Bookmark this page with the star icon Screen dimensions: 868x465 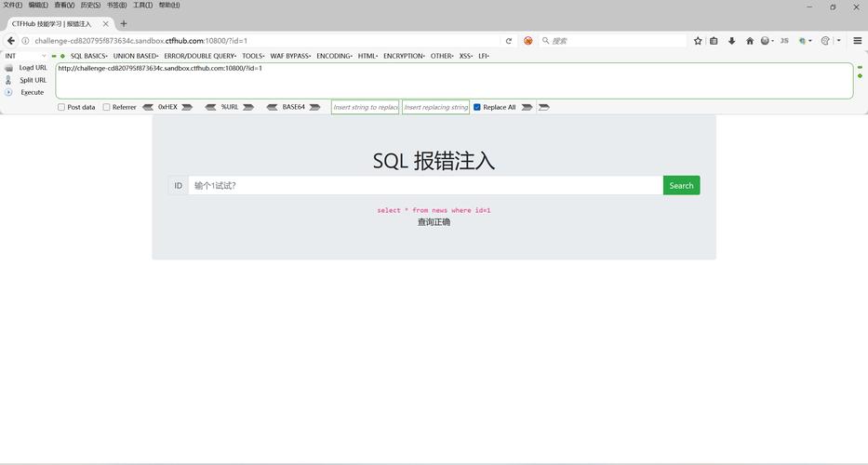[x=698, y=40]
